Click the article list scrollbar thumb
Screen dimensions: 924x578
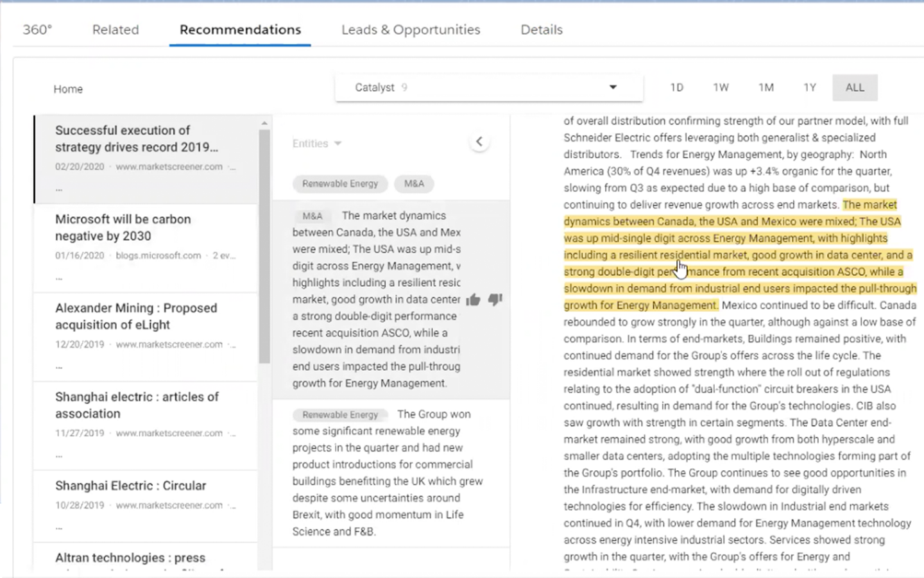[x=264, y=246]
